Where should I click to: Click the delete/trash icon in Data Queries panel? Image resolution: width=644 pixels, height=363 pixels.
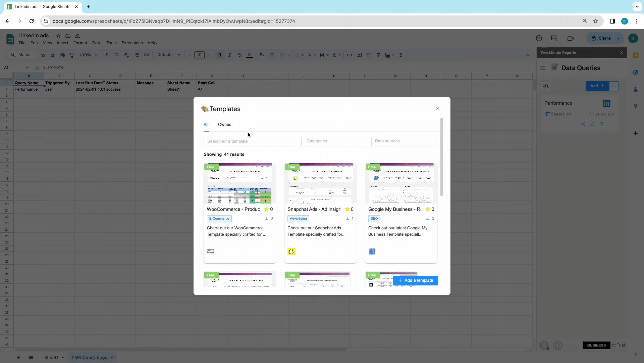(x=601, y=124)
